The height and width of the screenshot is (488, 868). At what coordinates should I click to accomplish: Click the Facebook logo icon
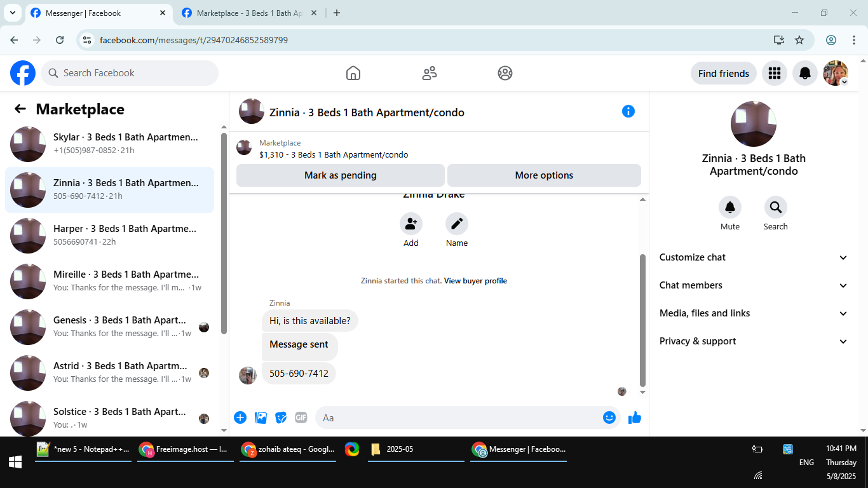pyautogui.click(x=23, y=73)
